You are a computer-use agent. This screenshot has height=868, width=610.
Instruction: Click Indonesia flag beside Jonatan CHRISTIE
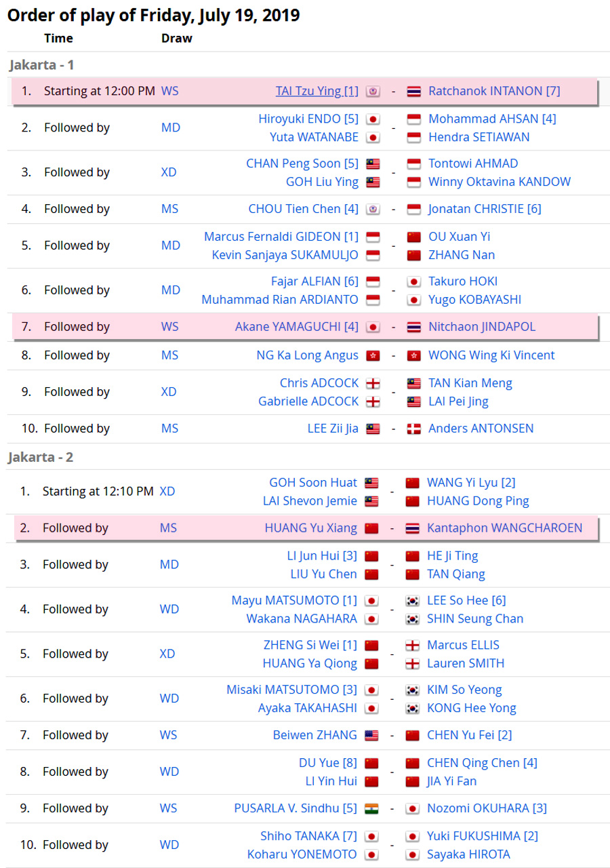(414, 209)
